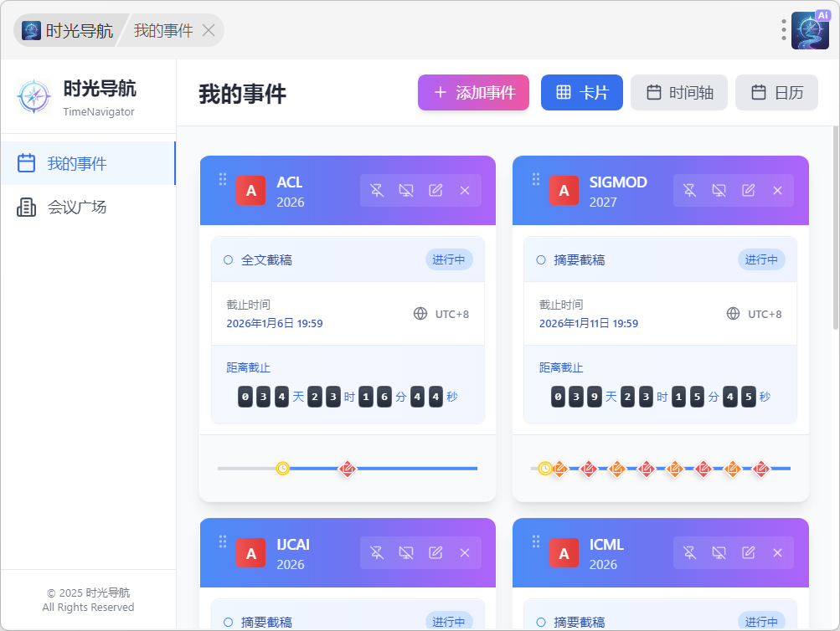Open 我的事件 in the sidebar

click(x=89, y=163)
